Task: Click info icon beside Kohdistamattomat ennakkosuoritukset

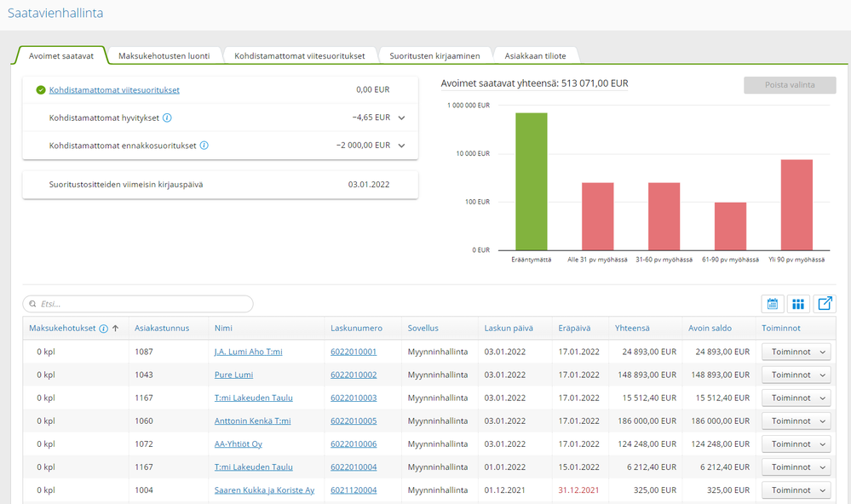Action: 204,146
